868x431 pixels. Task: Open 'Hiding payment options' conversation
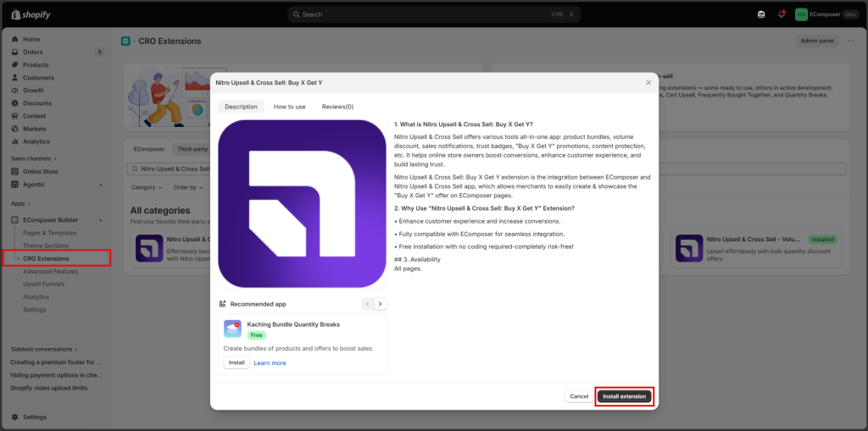tap(57, 375)
